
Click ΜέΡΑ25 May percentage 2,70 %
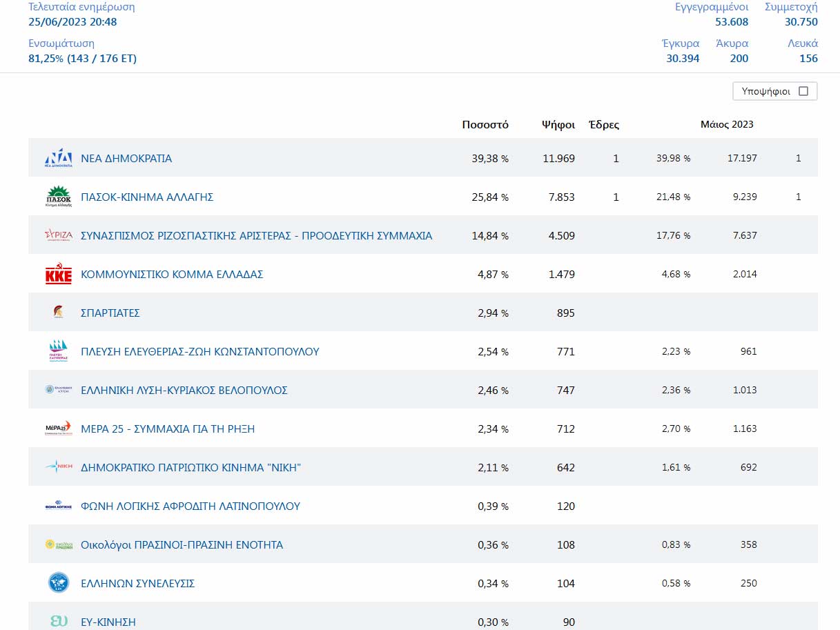point(676,429)
